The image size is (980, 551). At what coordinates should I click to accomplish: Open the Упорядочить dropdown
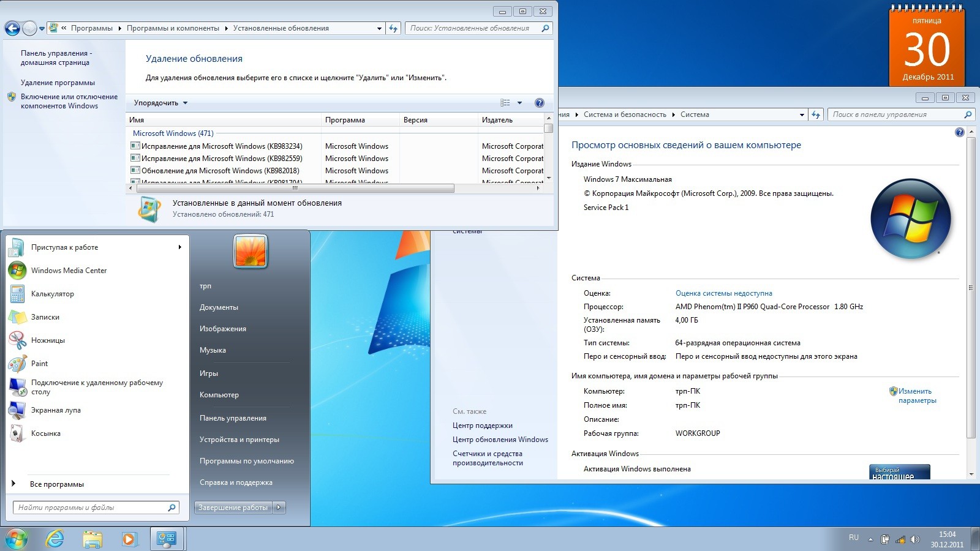[160, 103]
